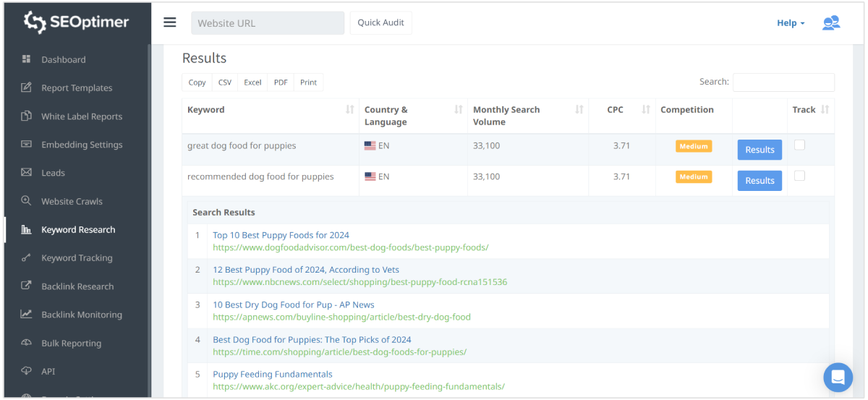Sort the Keyword column arrows

click(x=349, y=110)
